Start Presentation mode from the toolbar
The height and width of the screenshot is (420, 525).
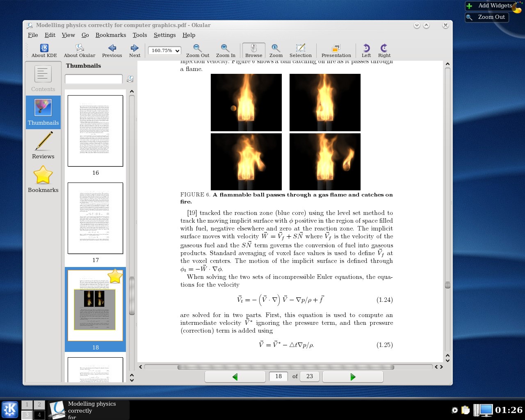point(336,50)
